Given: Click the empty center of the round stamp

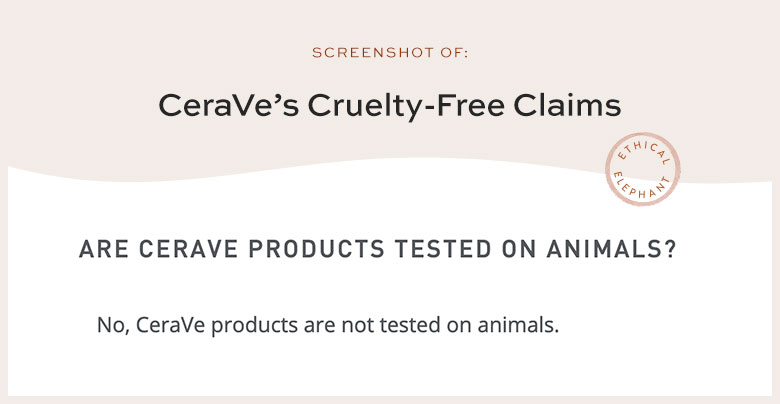Looking at the screenshot, I should pos(642,170).
